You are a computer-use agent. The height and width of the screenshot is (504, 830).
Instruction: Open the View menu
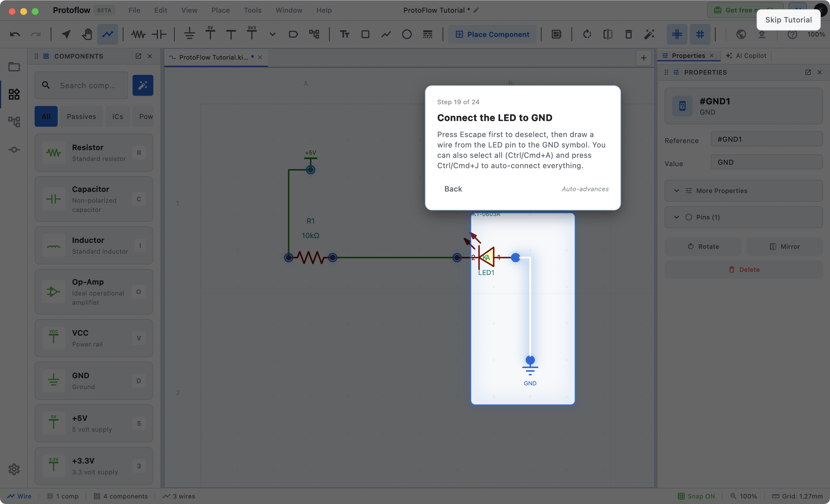click(189, 10)
